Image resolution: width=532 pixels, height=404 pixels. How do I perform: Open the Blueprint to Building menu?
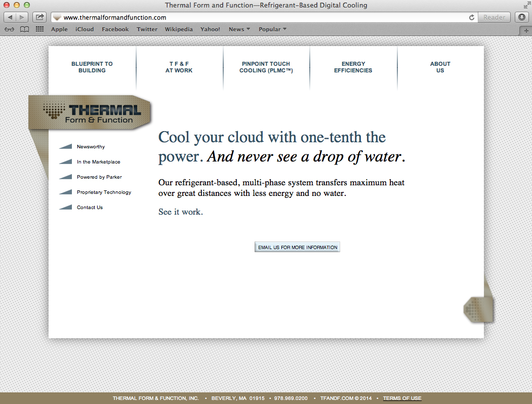point(92,67)
